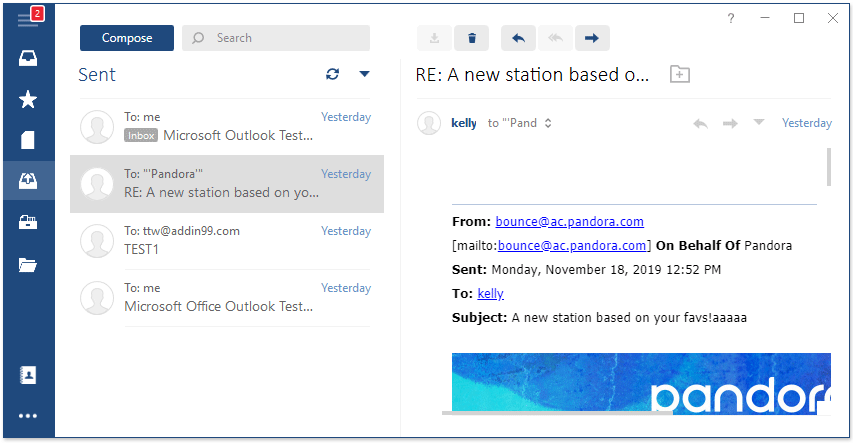Open the folders icon in sidebar
Screen dimensions: 853x444
click(x=28, y=265)
